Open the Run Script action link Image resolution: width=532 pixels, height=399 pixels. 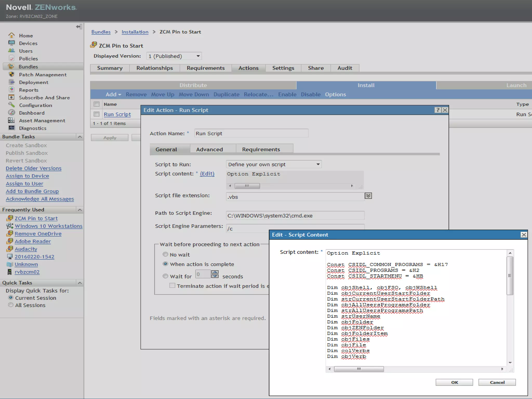(x=117, y=114)
